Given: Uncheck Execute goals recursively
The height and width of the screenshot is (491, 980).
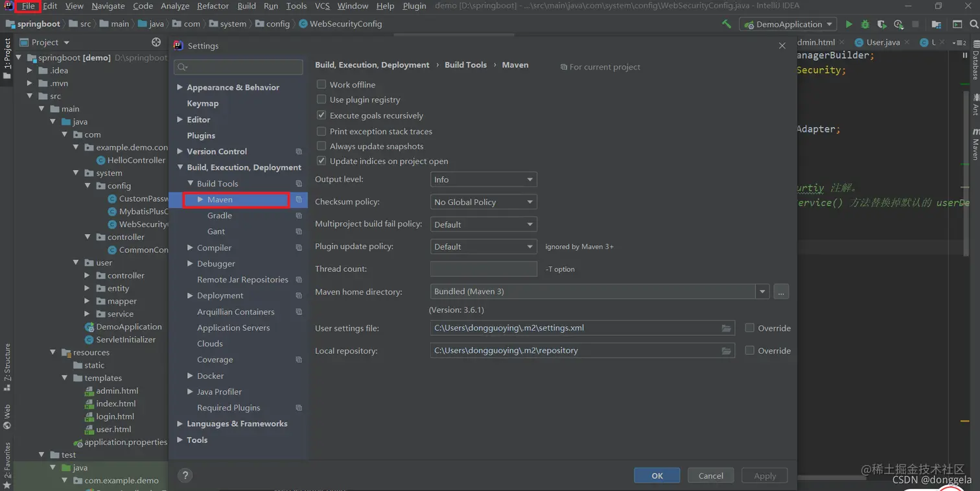Looking at the screenshot, I should [321, 115].
